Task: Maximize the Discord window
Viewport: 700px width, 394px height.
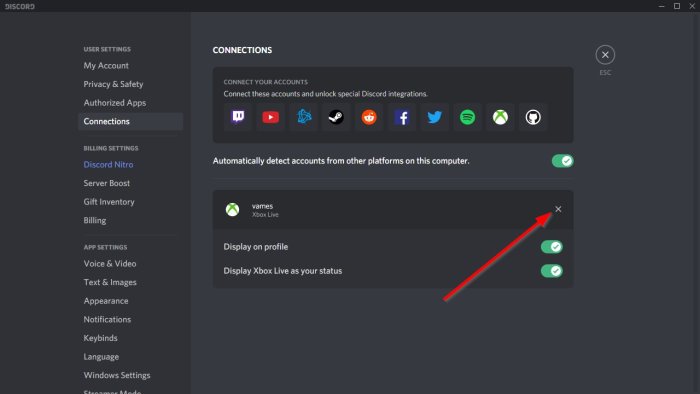Action: 677,6
